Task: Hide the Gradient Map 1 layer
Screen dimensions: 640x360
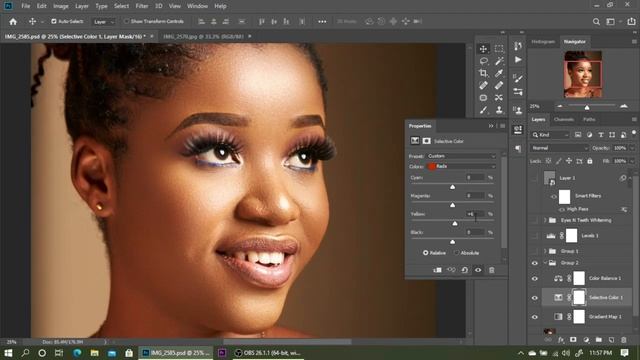Action: pyautogui.click(x=535, y=317)
